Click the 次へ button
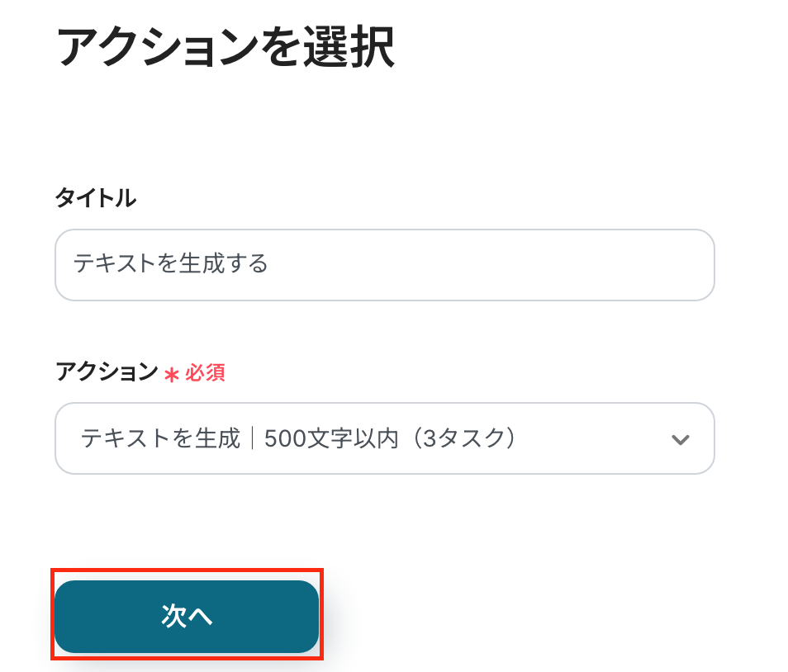 (187, 617)
